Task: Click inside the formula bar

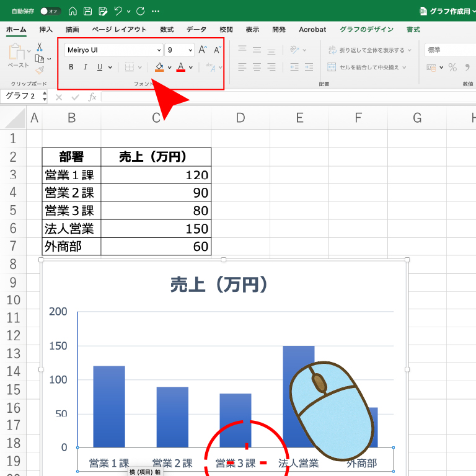Action: pyautogui.click(x=288, y=97)
